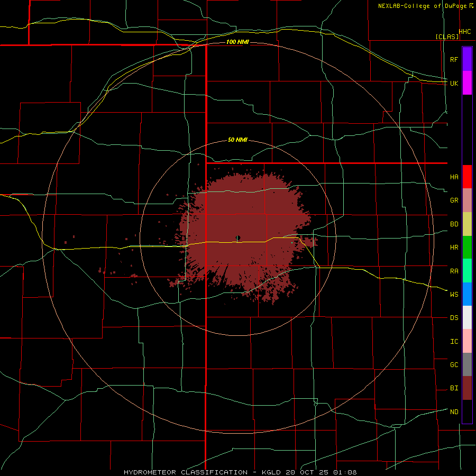Click the IC light pink swatch

(x=467, y=341)
